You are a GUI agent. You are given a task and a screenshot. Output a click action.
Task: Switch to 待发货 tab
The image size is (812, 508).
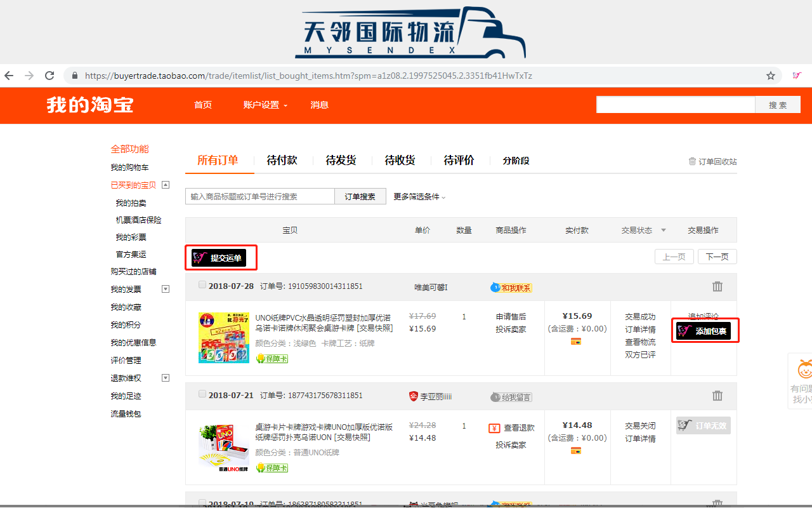(x=341, y=161)
